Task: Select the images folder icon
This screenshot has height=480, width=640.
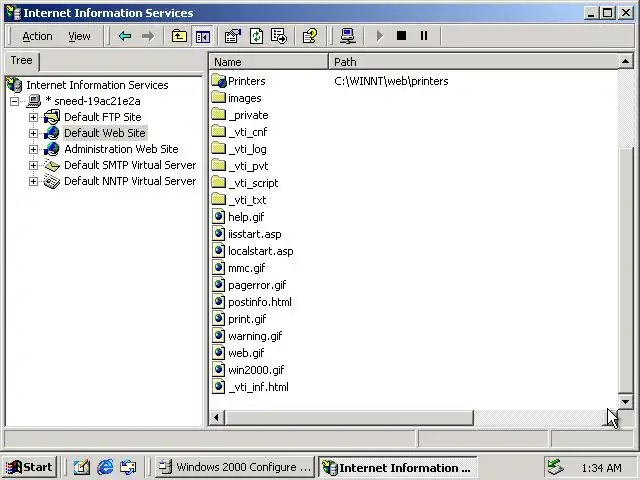Action: 219,98
